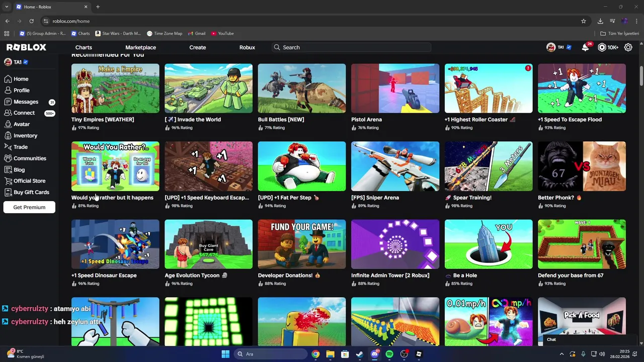Click the Roblox Search field

(352, 47)
